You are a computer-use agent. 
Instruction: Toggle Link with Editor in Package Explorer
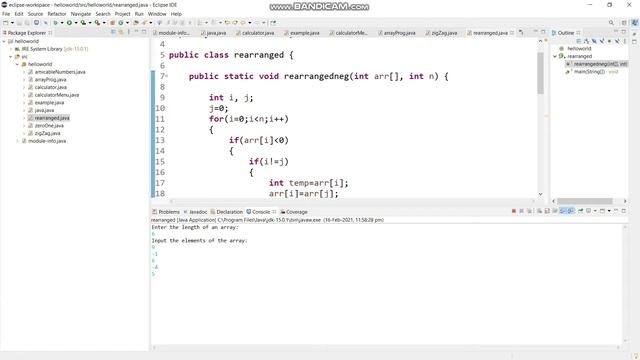tap(121, 32)
